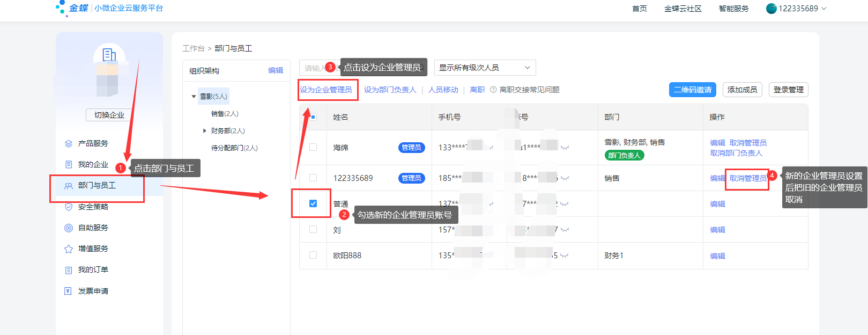
Task: Go to 首页 in the top navigation
Action: click(x=640, y=9)
